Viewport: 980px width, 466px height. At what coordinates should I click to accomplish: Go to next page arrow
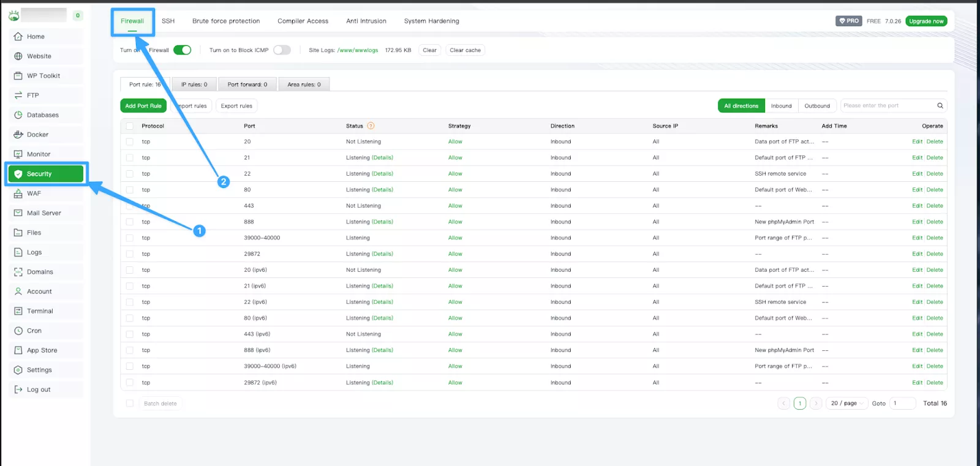point(816,404)
